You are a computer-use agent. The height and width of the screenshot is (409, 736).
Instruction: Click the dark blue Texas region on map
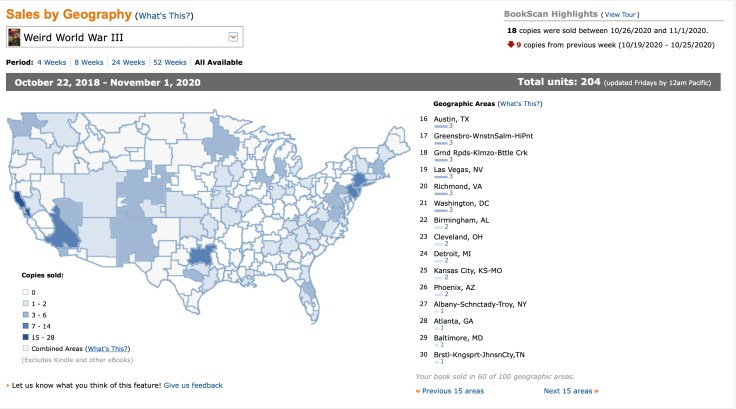[x=203, y=257]
